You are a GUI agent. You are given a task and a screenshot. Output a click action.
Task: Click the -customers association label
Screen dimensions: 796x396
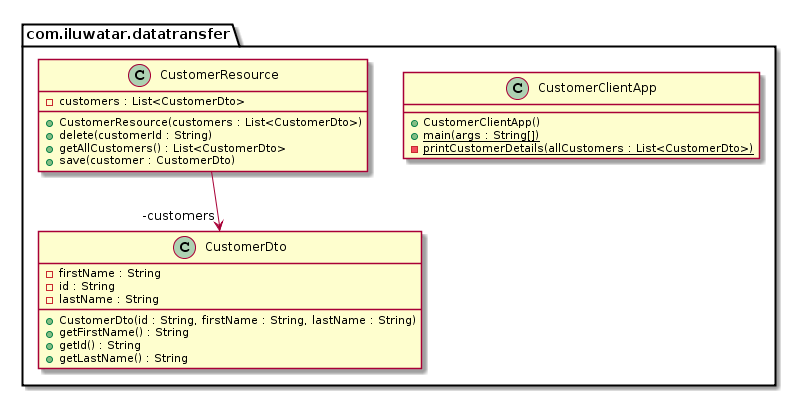178,216
